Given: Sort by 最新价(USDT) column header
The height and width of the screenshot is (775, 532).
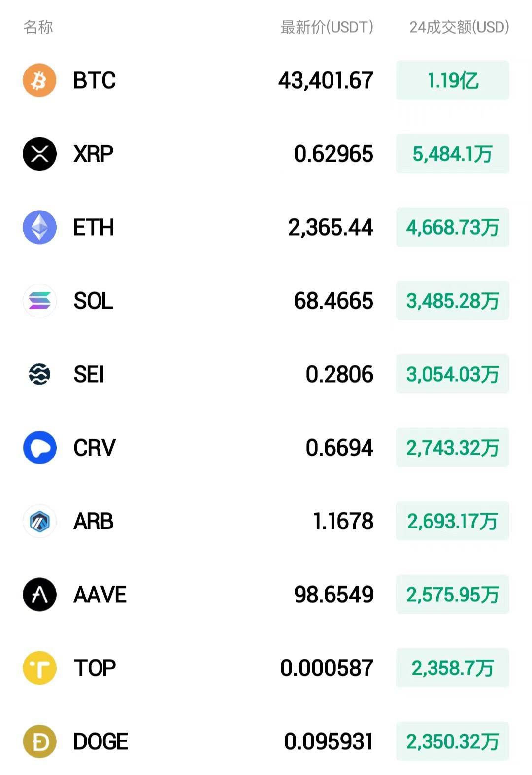Looking at the screenshot, I should click(x=327, y=27).
